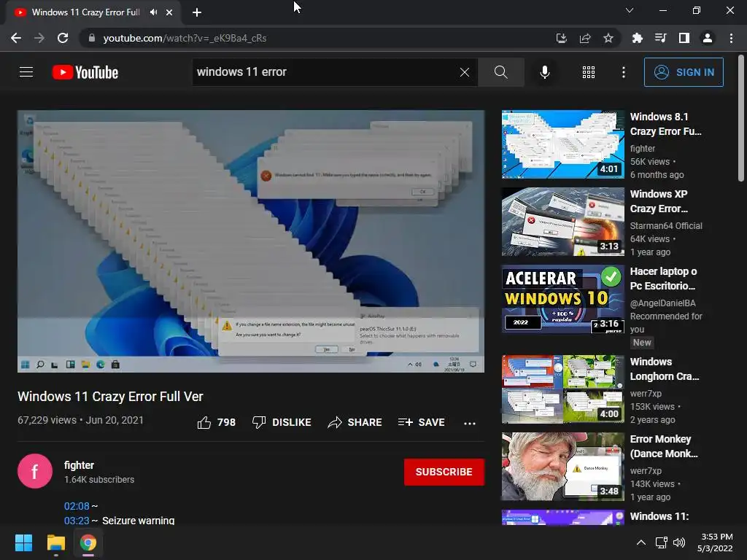The height and width of the screenshot is (560, 747).
Task: Open the Chrome three-dot menu
Action: point(731,38)
